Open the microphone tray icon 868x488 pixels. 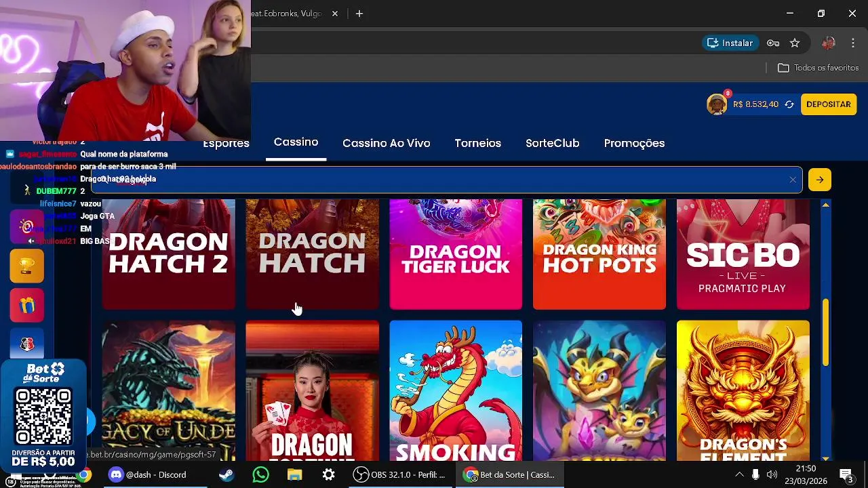tap(755, 475)
